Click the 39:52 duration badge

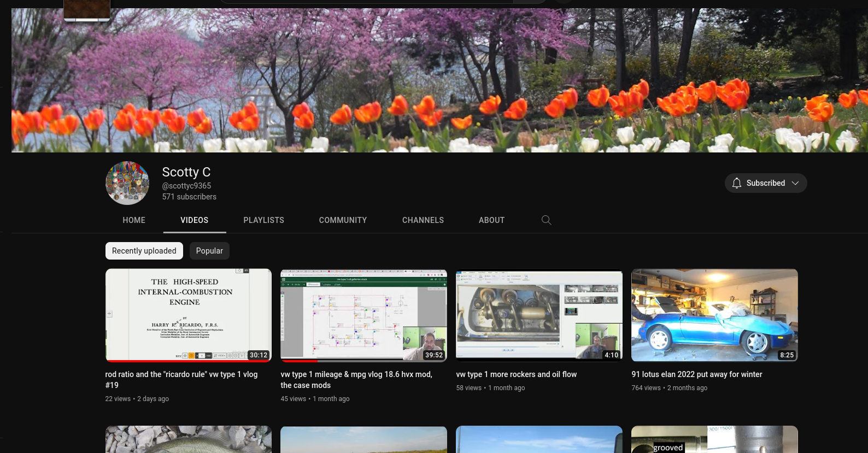[x=434, y=355]
